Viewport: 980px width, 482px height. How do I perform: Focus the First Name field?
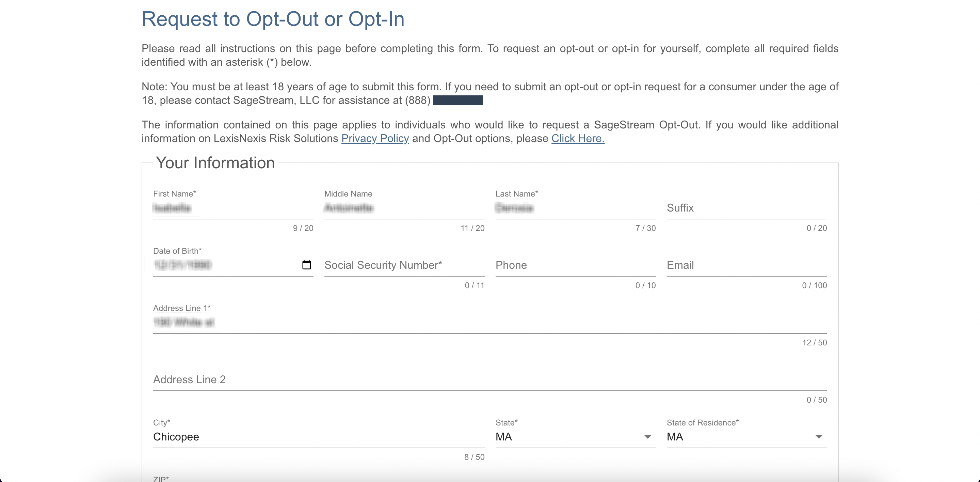click(233, 208)
